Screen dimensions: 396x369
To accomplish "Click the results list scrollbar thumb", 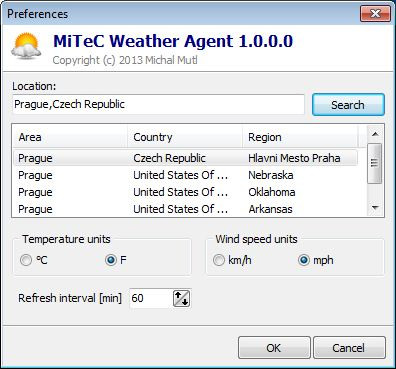I will pos(375,163).
